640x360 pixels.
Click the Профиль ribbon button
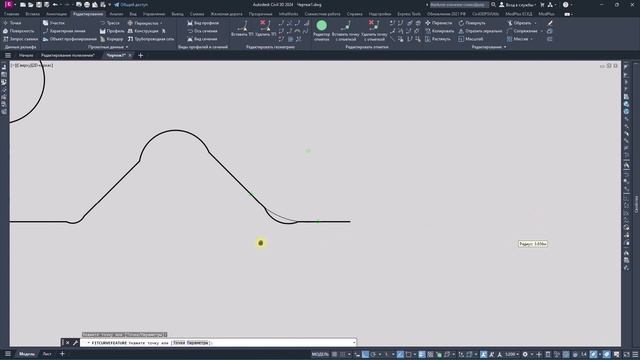coord(112,31)
